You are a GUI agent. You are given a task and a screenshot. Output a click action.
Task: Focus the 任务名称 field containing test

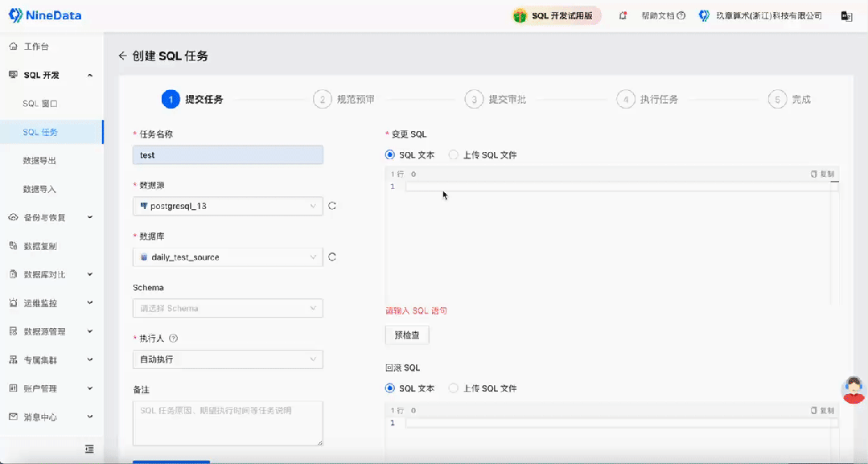coord(228,155)
